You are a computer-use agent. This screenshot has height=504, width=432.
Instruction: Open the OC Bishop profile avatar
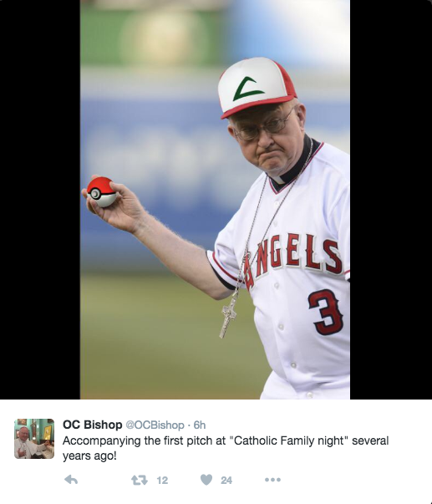tap(34, 439)
